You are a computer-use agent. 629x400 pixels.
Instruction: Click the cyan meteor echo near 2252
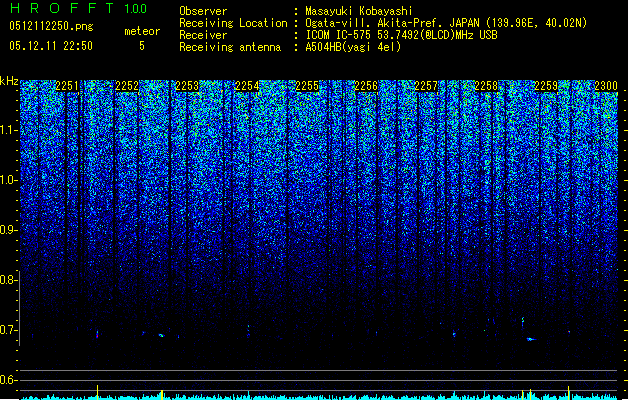click(161, 335)
